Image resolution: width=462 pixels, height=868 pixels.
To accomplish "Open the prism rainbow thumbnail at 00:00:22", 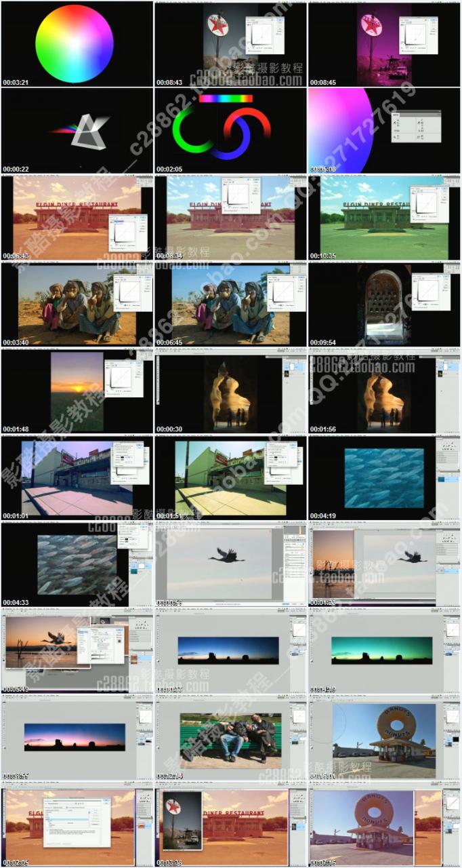I will pyautogui.click(x=77, y=131).
